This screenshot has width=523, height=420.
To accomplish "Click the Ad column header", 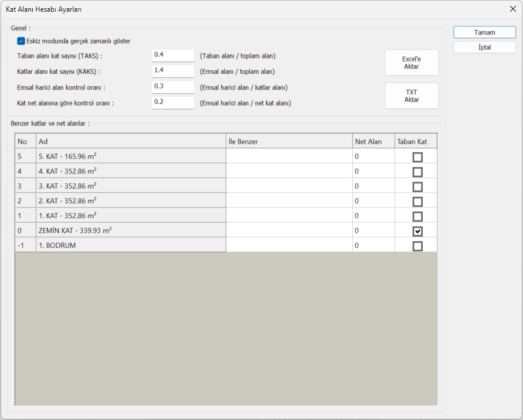I will [x=130, y=142].
